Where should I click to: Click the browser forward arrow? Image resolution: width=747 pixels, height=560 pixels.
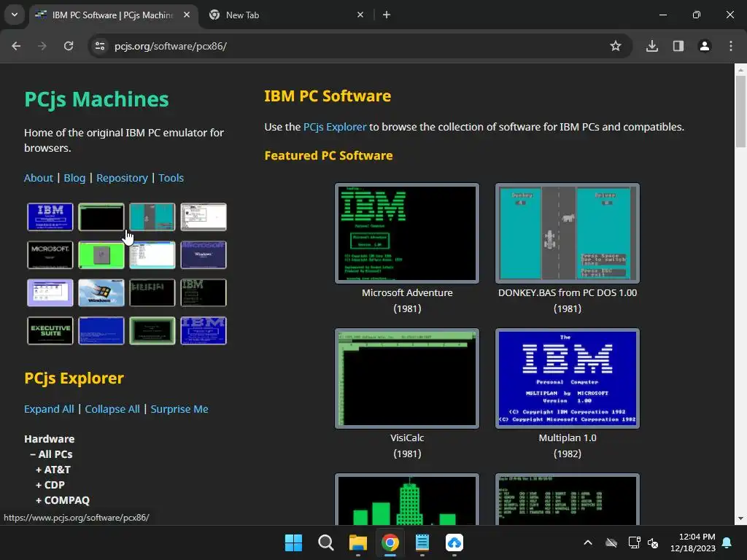pyautogui.click(x=42, y=46)
